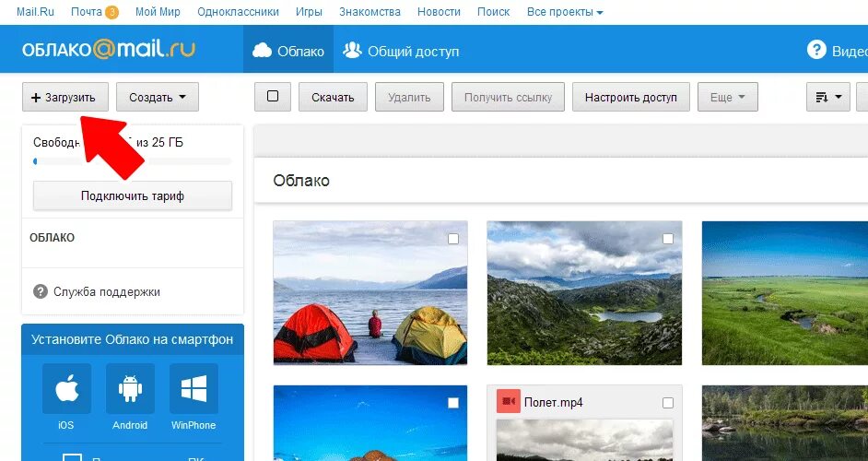Open Почта in the top navigation

pos(87,12)
